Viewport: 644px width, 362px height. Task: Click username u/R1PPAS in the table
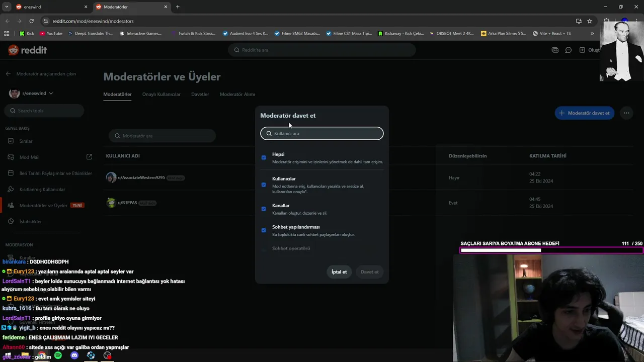tap(127, 203)
